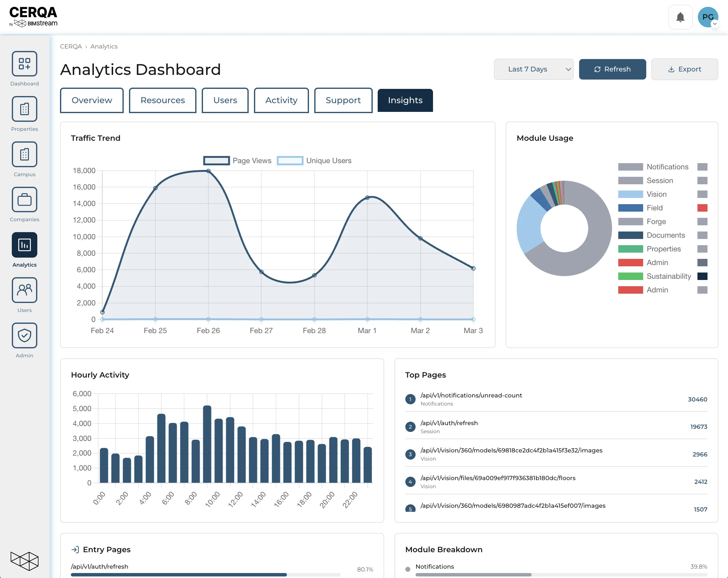Open the Users section in the sidebar
Image resolution: width=728 pixels, height=578 pixels.
click(x=24, y=290)
